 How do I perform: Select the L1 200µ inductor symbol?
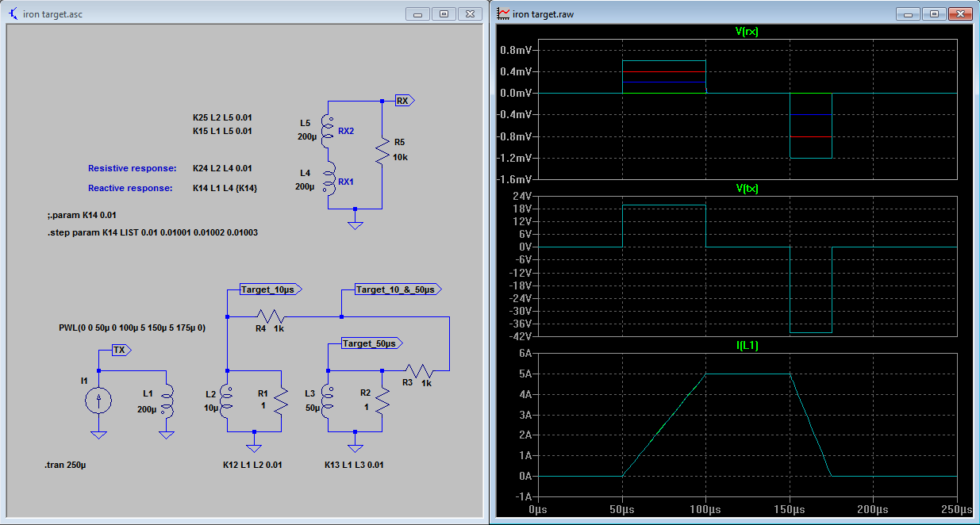click(167, 401)
